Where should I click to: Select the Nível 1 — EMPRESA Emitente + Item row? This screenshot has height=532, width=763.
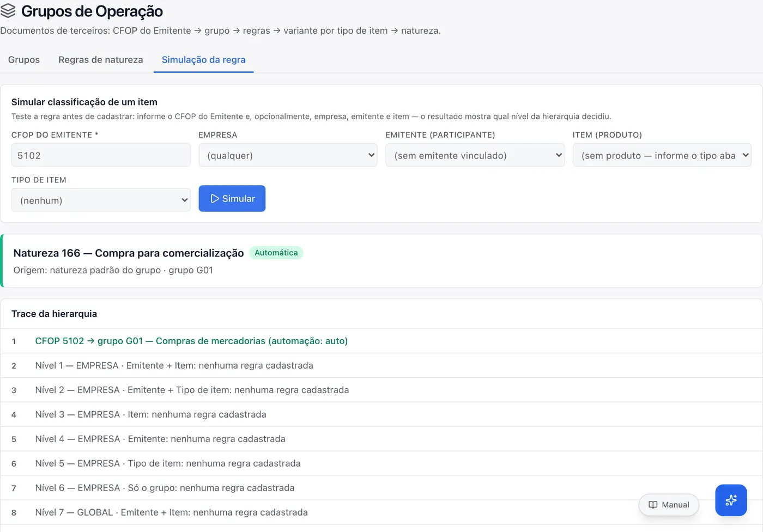pos(381,365)
